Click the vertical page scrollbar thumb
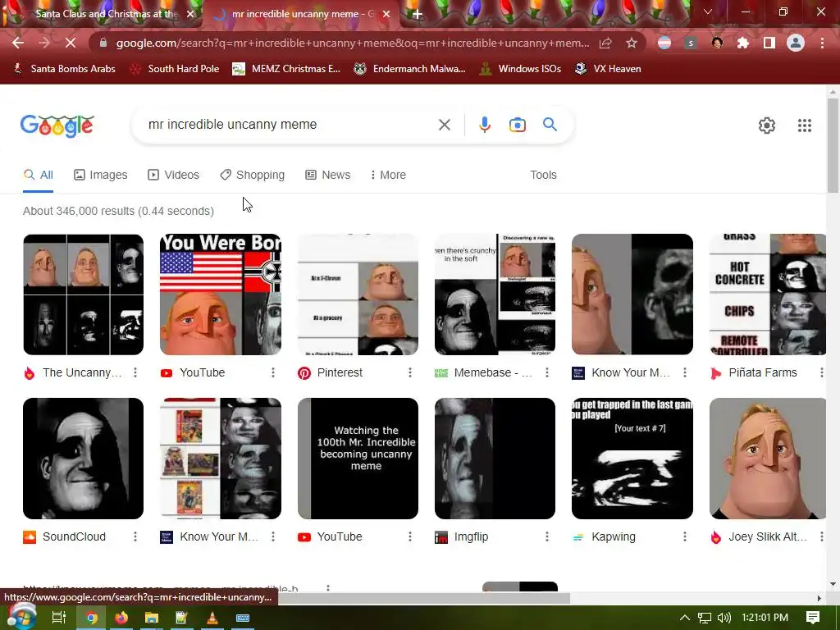The width and height of the screenshot is (840, 630). pos(833,144)
